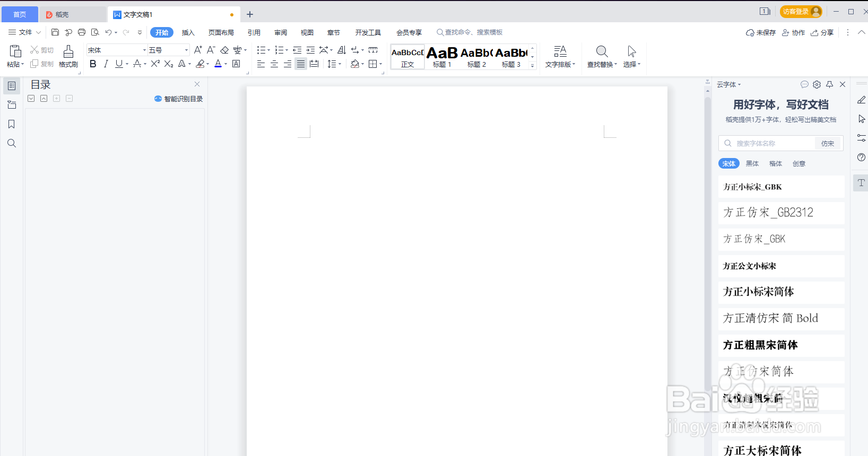
Task: Switch to 页面布局 tab
Action: click(221, 32)
